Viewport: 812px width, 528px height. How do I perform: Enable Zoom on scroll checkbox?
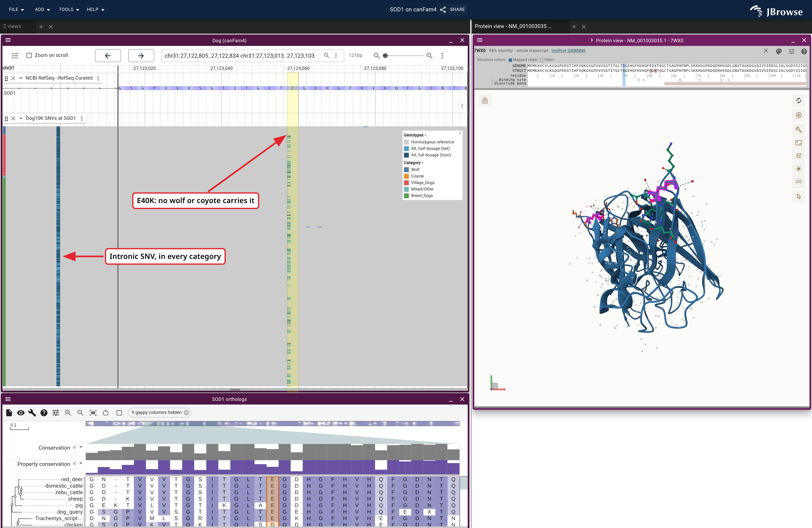coord(29,55)
